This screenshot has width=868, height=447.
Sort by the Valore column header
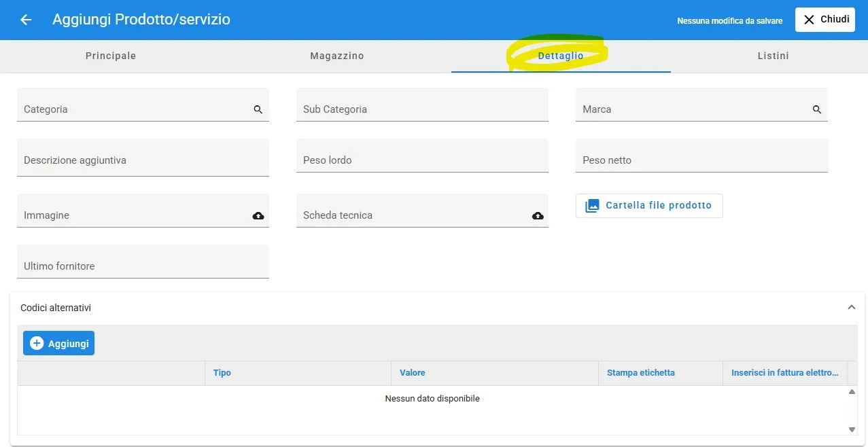pyautogui.click(x=413, y=373)
